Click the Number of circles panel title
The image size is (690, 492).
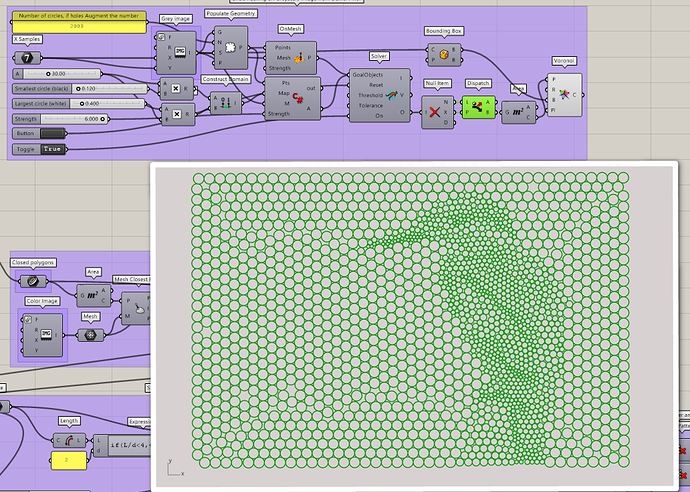coord(79,15)
